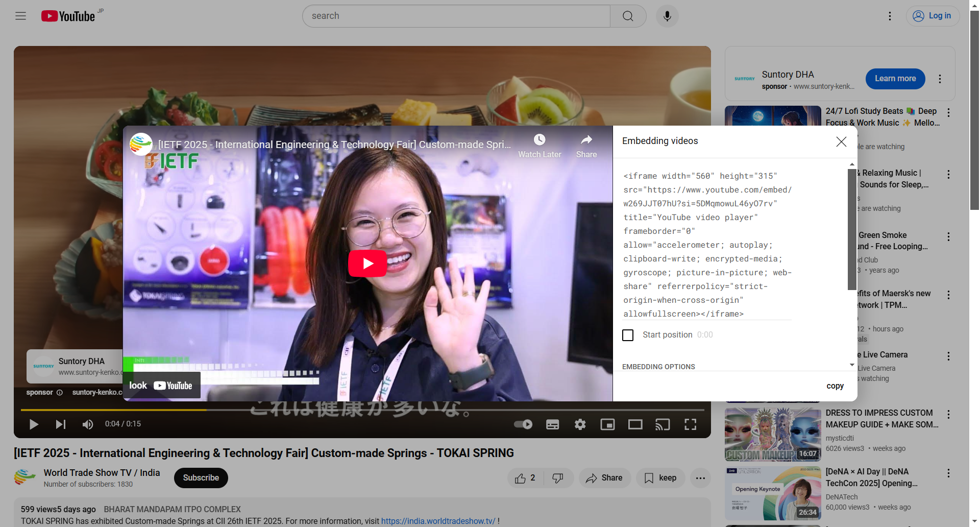Open menu for Relaxing Music video

[x=948, y=175]
